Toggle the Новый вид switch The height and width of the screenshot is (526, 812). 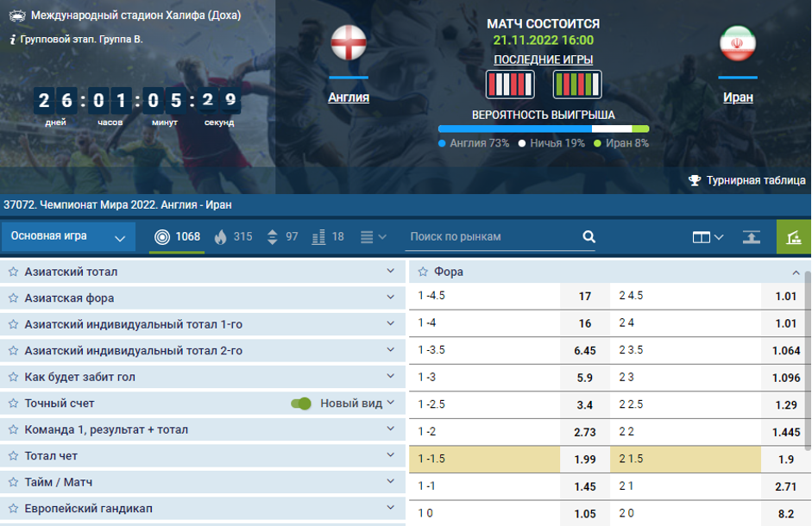pos(301,404)
